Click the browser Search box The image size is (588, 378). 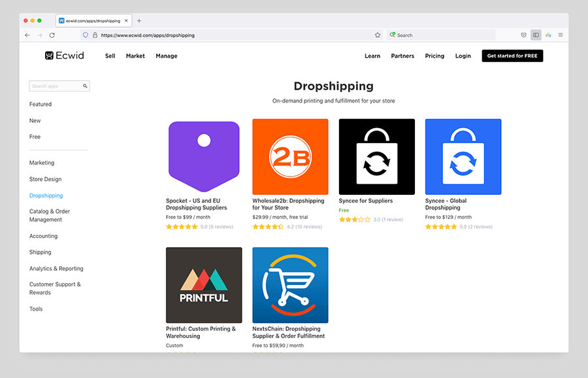point(440,35)
